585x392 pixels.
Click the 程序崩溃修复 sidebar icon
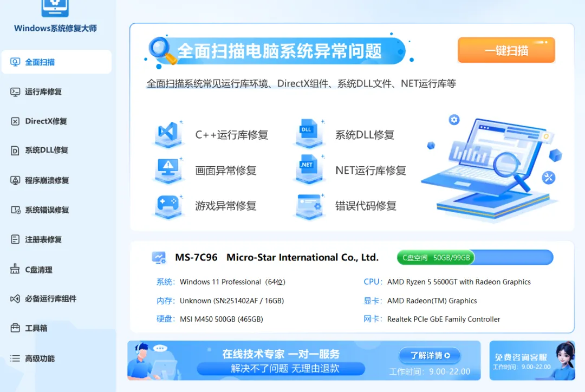(15, 180)
